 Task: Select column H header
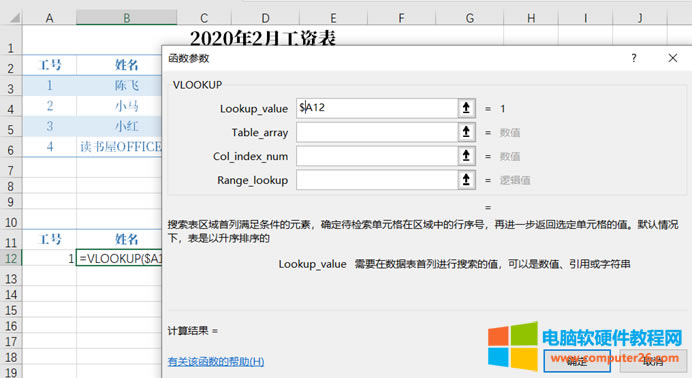[x=531, y=18]
